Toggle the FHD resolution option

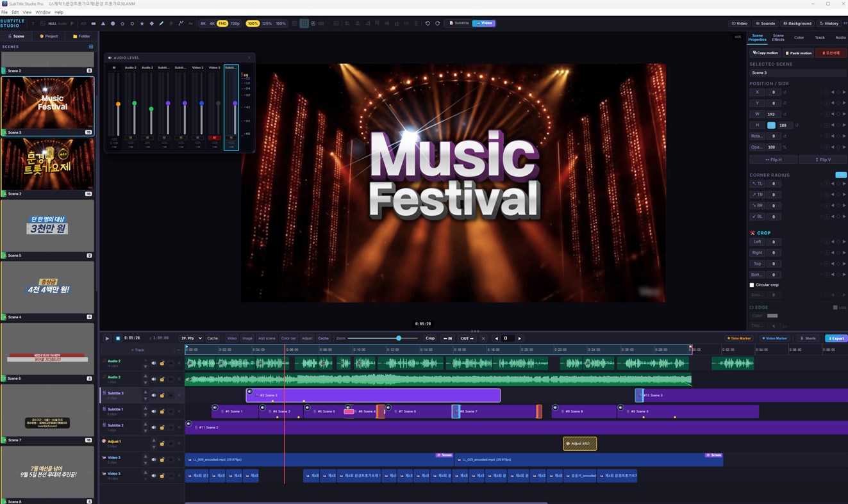click(222, 23)
